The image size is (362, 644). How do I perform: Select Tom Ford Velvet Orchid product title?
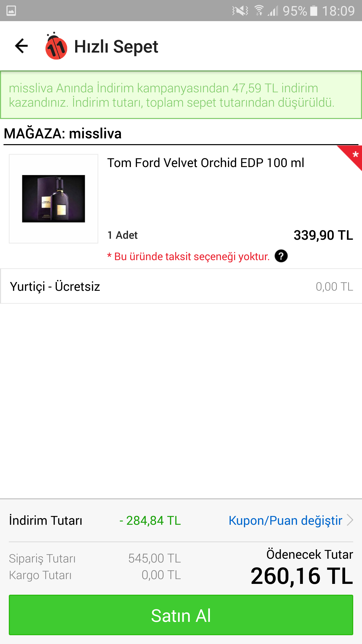206,163
